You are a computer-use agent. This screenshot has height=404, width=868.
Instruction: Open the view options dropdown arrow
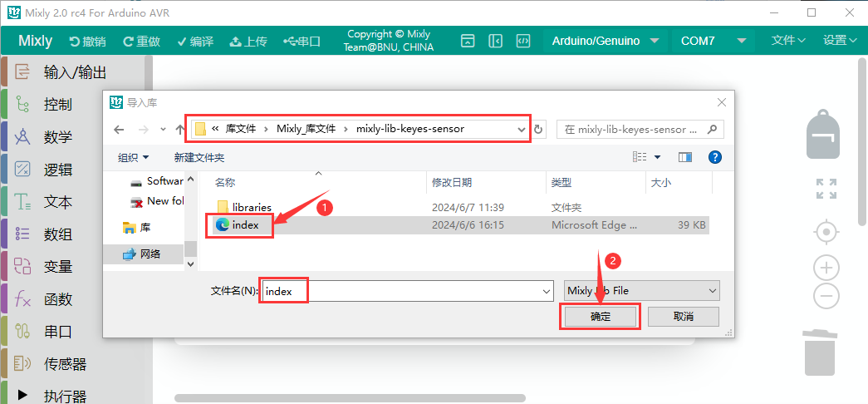pos(658,157)
